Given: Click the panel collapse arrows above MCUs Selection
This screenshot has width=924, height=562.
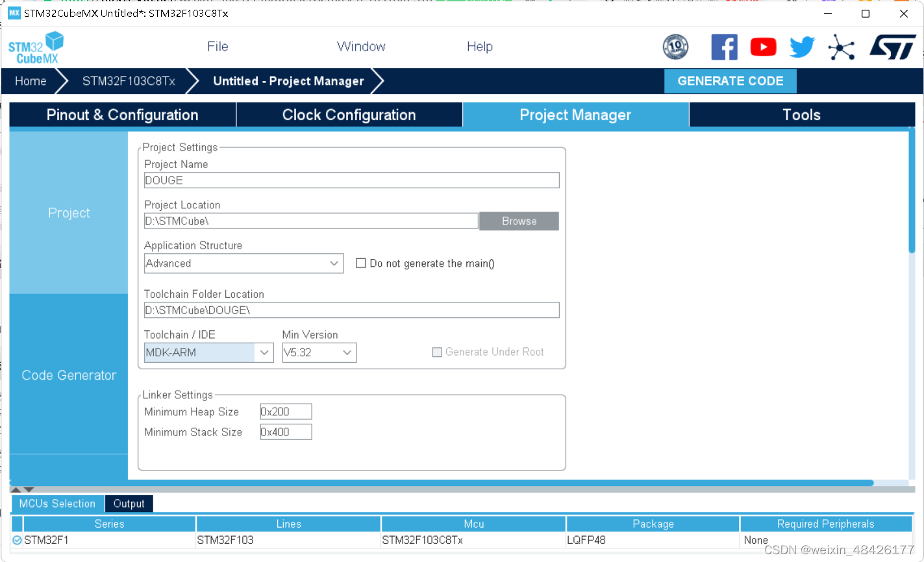Looking at the screenshot, I should 22,489.
